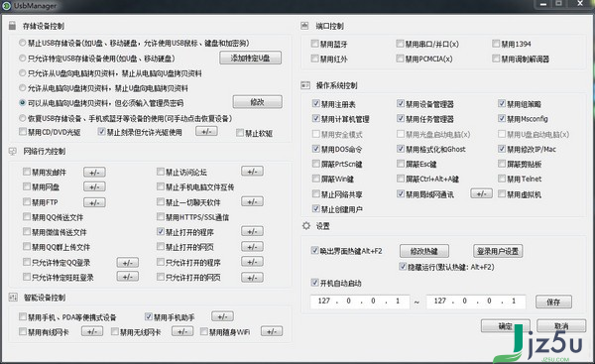
Task: Enable 禁用蓝牙 checkbox
Action: (x=315, y=44)
